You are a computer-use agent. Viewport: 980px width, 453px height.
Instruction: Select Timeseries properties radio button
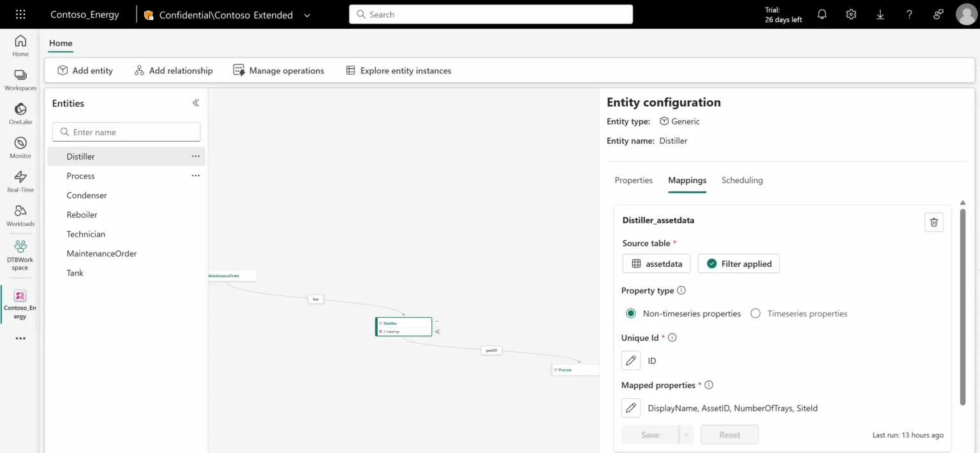coord(755,313)
